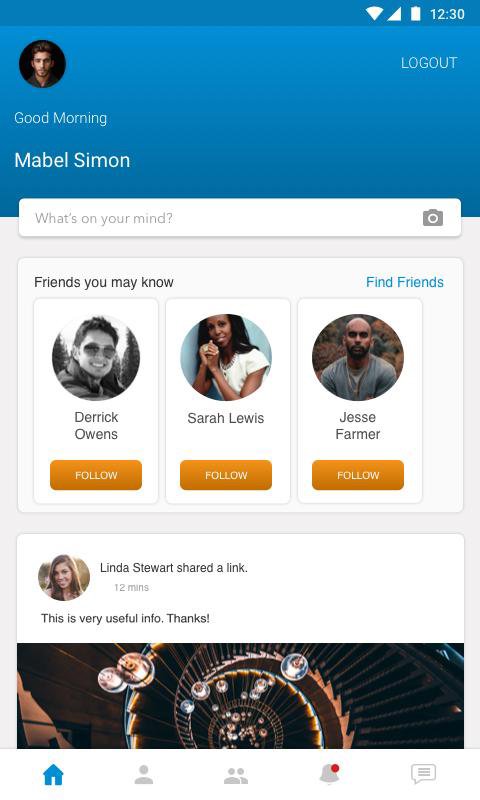
Task: Open the messages chat icon
Action: tap(423, 773)
